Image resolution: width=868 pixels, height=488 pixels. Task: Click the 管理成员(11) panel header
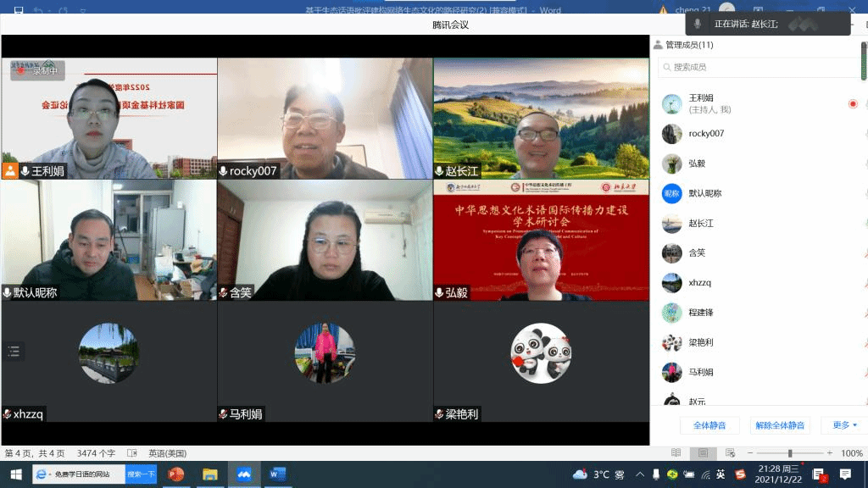point(688,45)
